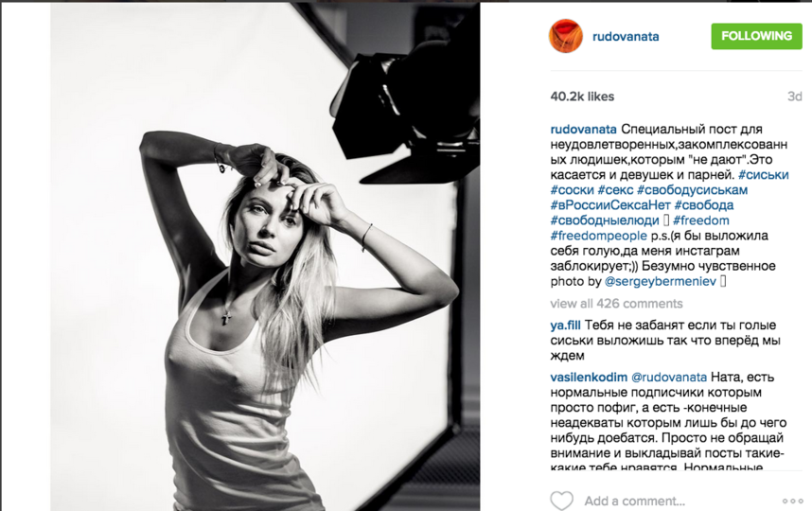
Task: Click the heart like icon
Action: coord(561,501)
